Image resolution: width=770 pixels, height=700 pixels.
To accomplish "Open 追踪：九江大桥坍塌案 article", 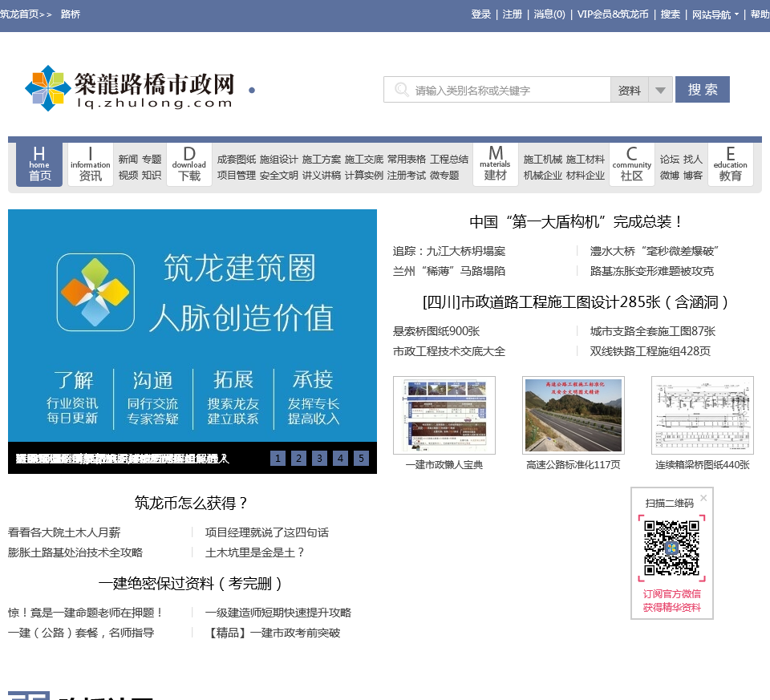I will pos(449,251).
